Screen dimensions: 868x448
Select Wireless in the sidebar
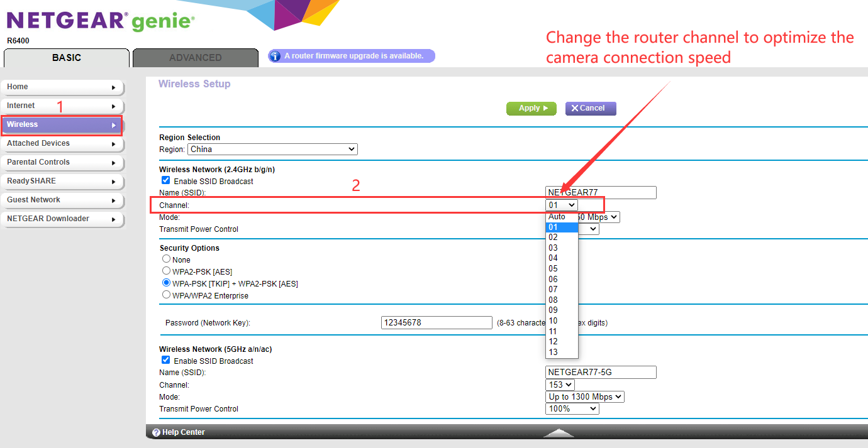pos(62,125)
